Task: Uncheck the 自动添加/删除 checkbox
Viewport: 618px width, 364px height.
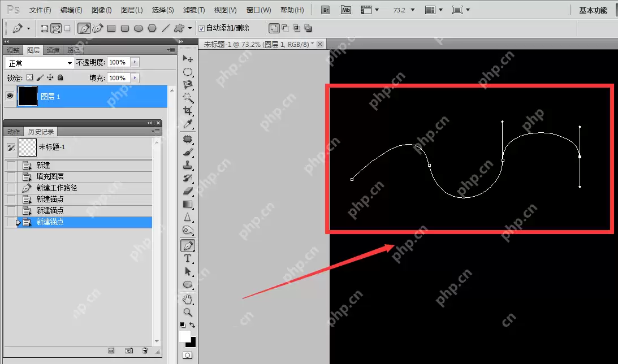Action: [x=202, y=28]
